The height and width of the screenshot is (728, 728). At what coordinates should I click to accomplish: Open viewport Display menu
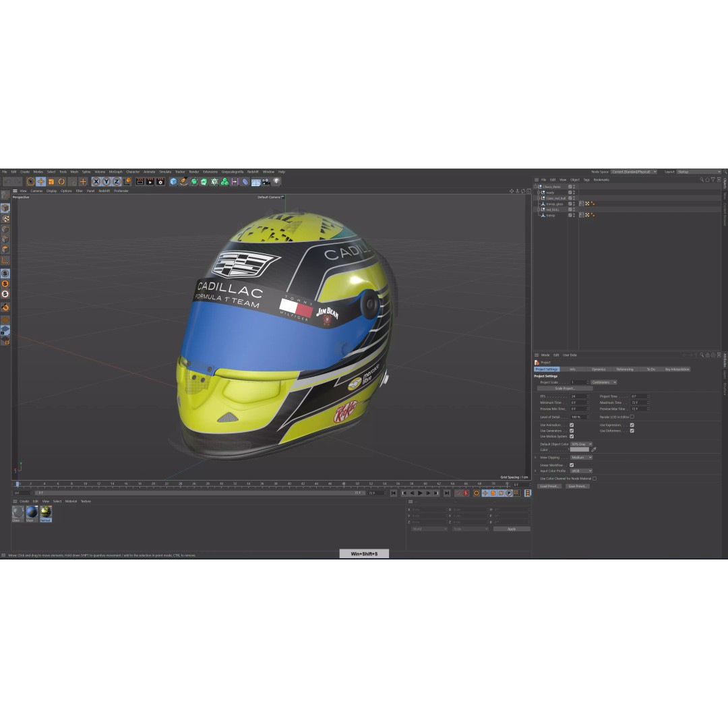[51, 191]
